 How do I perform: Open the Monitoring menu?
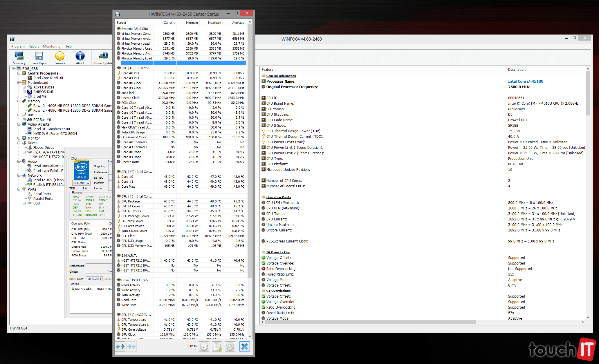pos(51,46)
